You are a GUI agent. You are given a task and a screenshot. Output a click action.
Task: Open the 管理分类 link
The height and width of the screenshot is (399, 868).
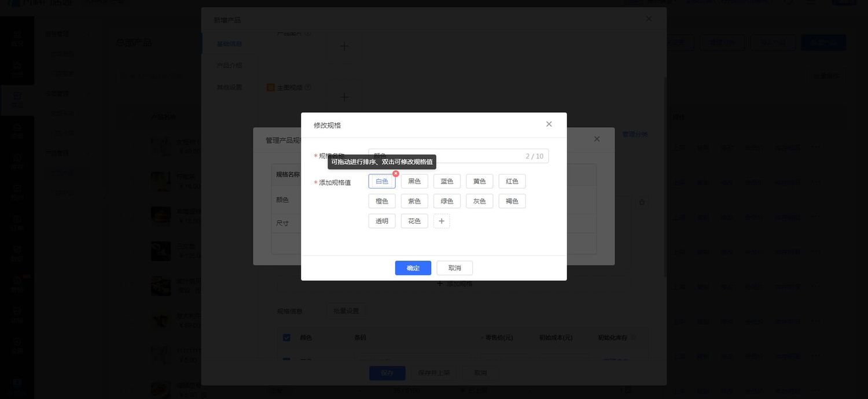pos(635,134)
